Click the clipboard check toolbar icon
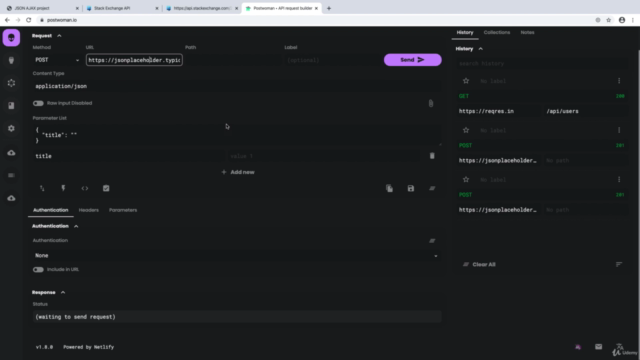640x360 pixels. click(x=106, y=188)
